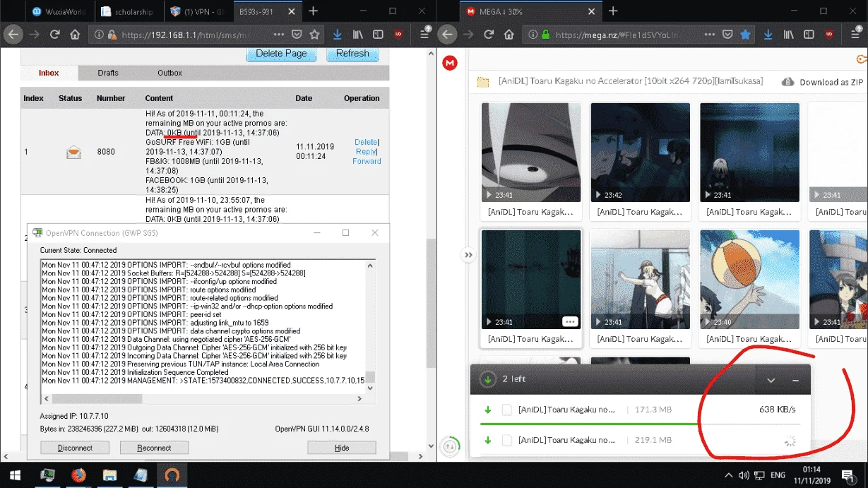Image resolution: width=868 pixels, height=488 pixels.
Task: Click blue bookmark star in MEGA browser address bar
Action: click(746, 35)
